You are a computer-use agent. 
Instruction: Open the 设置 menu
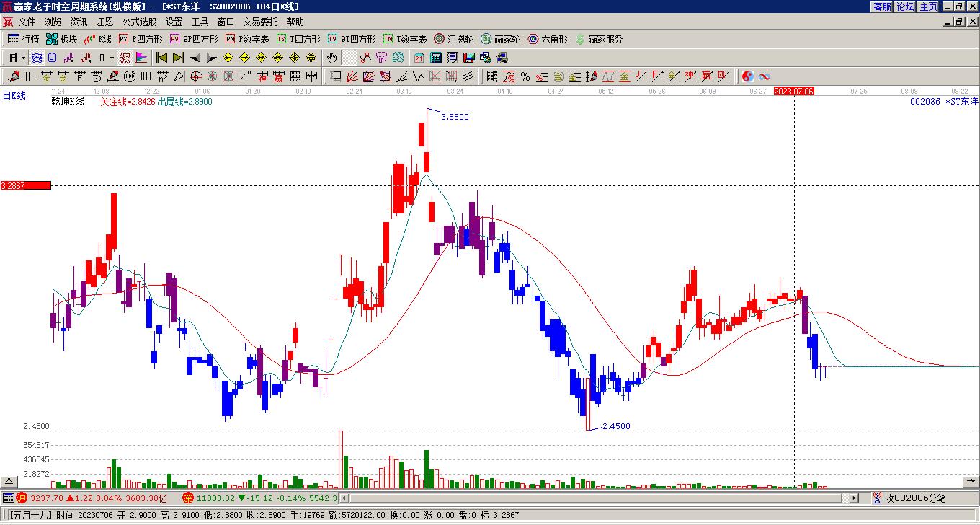[x=174, y=22]
